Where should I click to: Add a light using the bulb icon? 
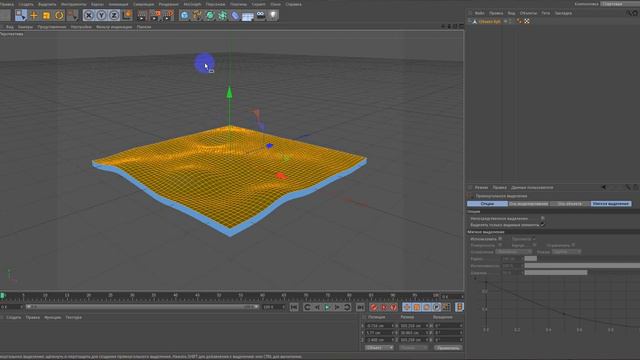click(273, 16)
